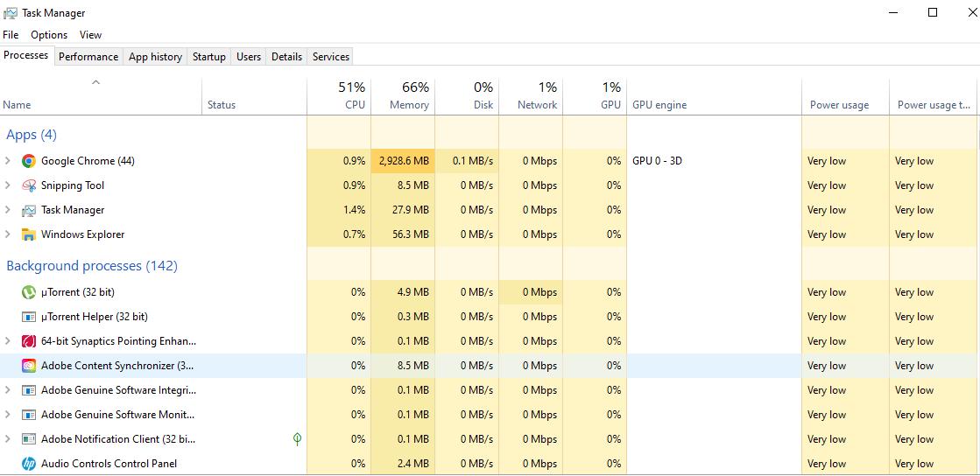This screenshot has width=980, height=476.
Task: Open the View menu
Action: point(90,35)
